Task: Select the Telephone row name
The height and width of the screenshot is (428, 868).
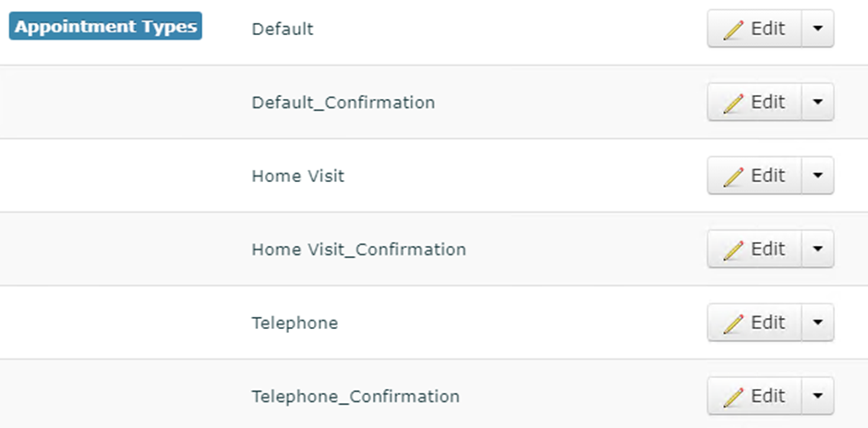Action: [x=295, y=324]
